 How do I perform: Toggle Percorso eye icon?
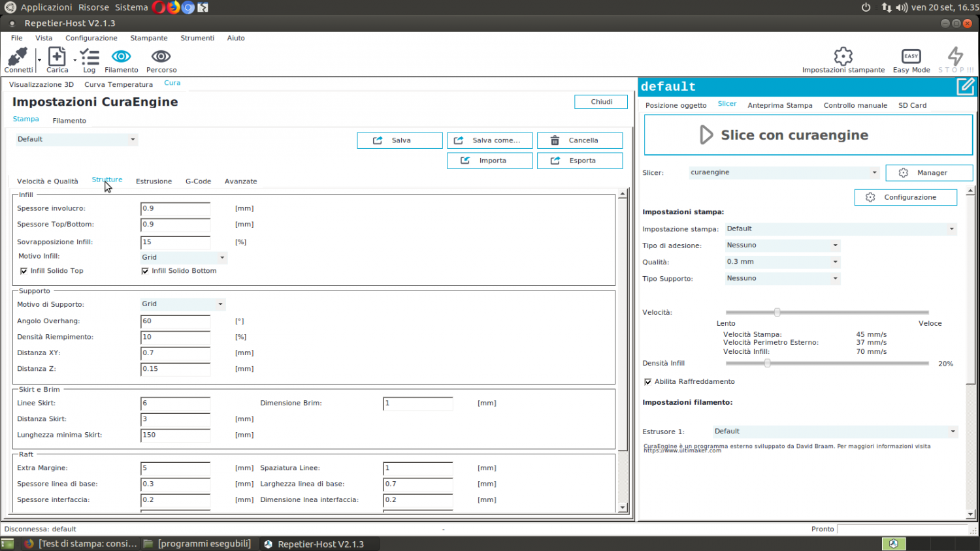point(161,57)
